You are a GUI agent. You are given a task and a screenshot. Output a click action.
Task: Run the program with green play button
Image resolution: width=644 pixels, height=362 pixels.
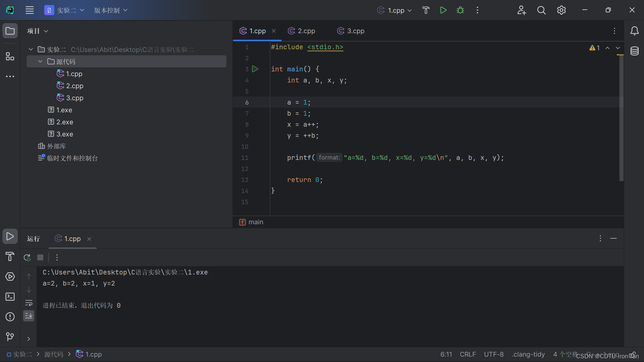[443, 10]
